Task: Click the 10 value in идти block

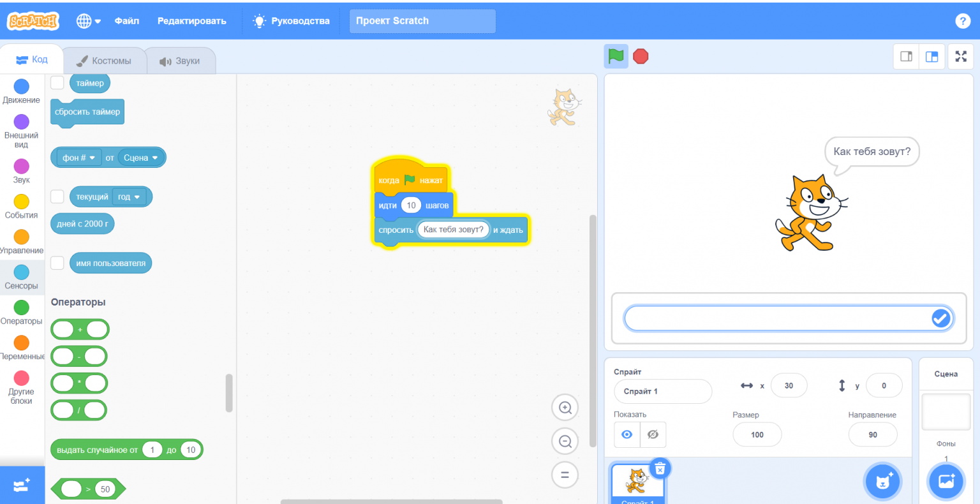Action: [x=411, y=205]
